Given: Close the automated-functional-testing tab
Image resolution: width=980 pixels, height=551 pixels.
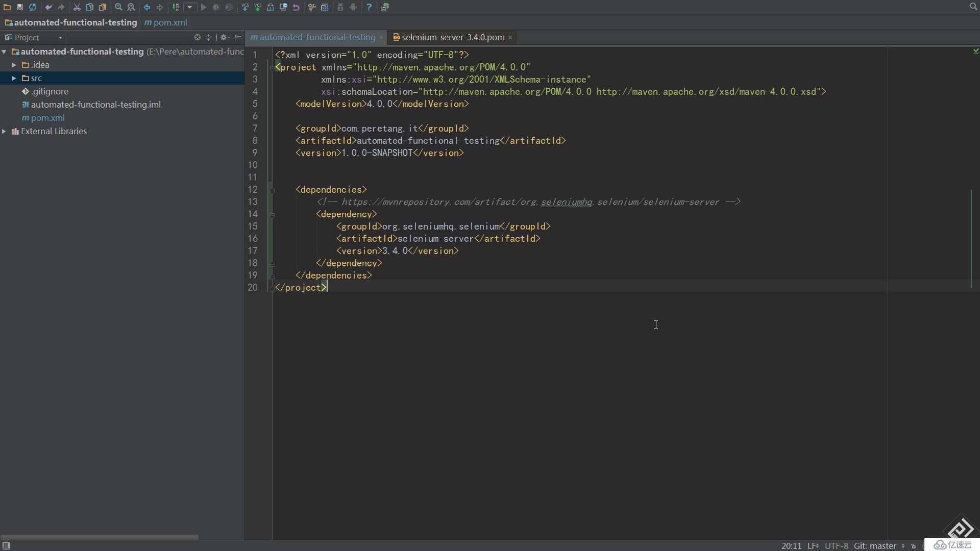Looking at the screenshot, I should (x=381, y=37).
